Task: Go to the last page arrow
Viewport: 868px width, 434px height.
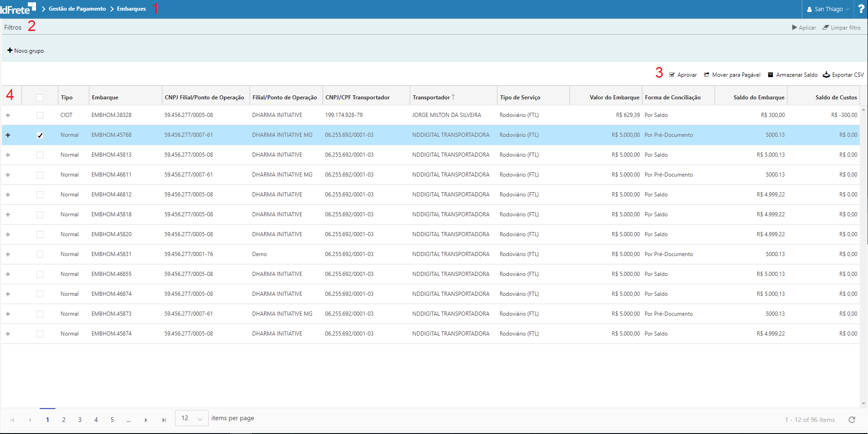Action: pos(164,420)
